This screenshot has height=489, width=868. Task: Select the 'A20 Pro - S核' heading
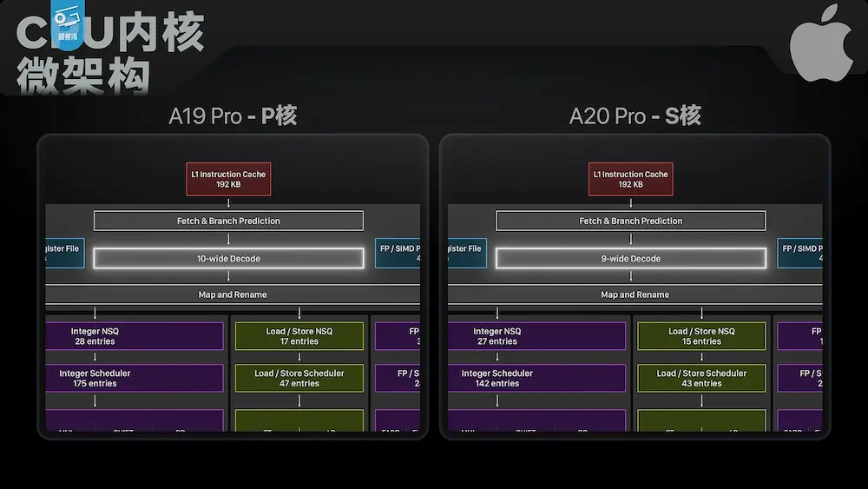tap(635, 116)
